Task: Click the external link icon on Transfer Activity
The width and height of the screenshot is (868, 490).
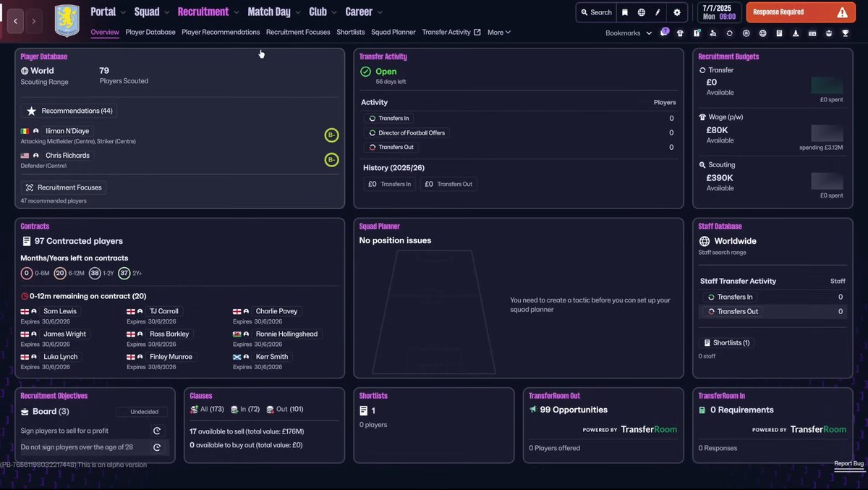Action: click(x=477, y=33)
